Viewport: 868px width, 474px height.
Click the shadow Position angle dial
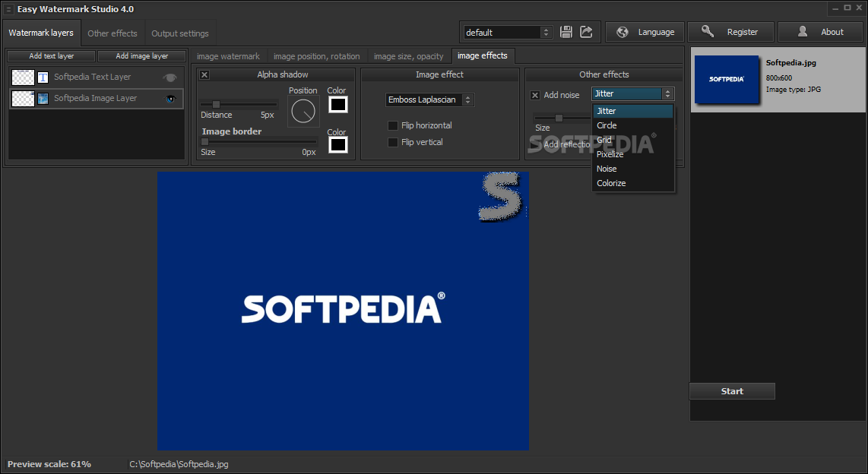(303, 111)
